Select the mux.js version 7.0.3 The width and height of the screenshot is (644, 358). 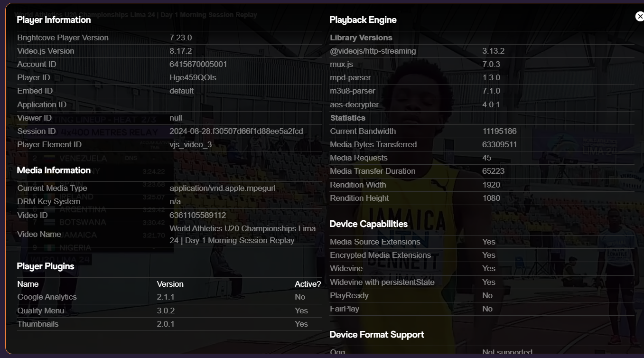(491, 64)
